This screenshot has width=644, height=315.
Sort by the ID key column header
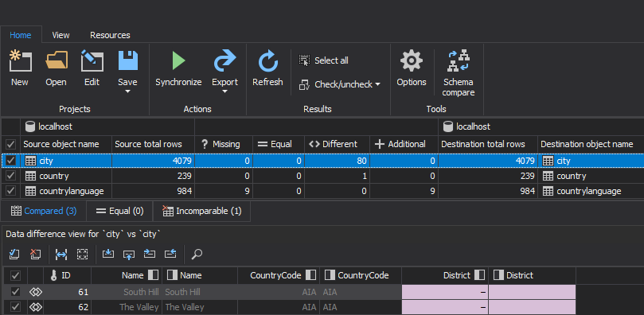(68, 275)
